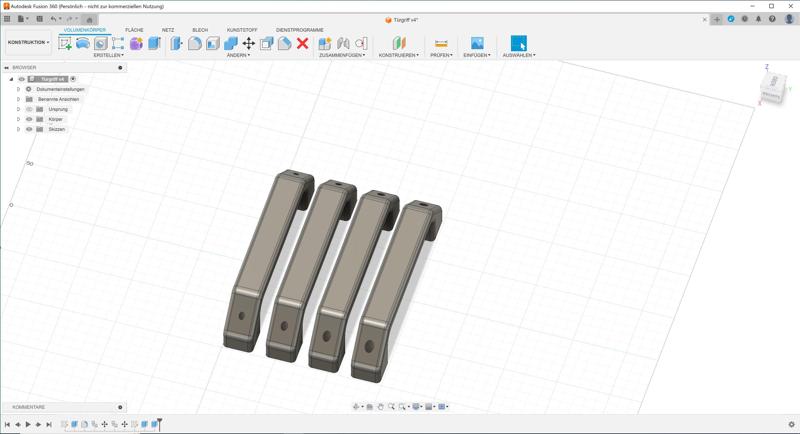Click the Redo arrow

[x=71, y=19]
